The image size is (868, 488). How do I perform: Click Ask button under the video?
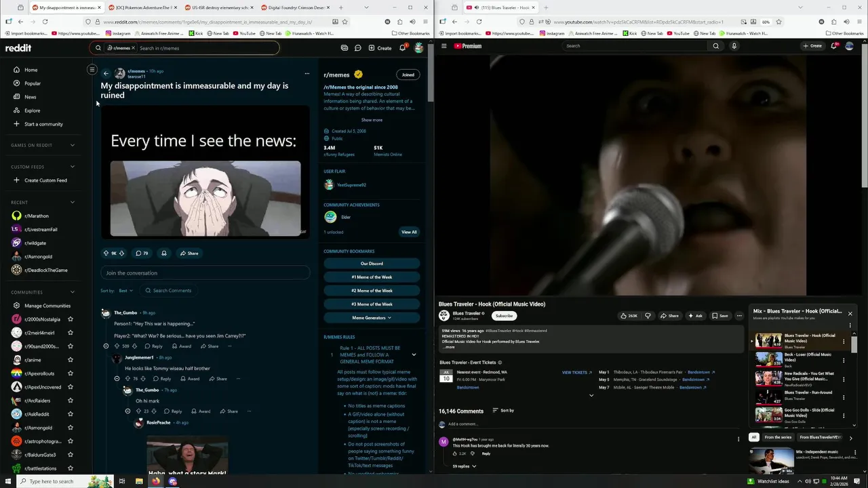pyautogui.click(x=695, y=316)
